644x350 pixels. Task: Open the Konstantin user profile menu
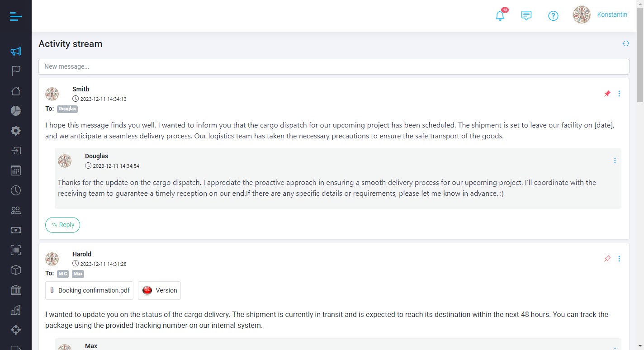point(601,15)
